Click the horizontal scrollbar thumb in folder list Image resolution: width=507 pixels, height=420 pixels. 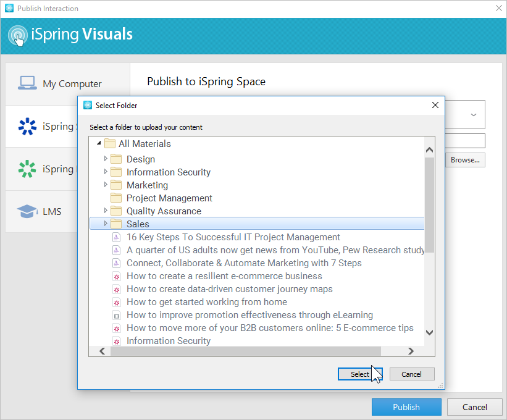(246, 351)
